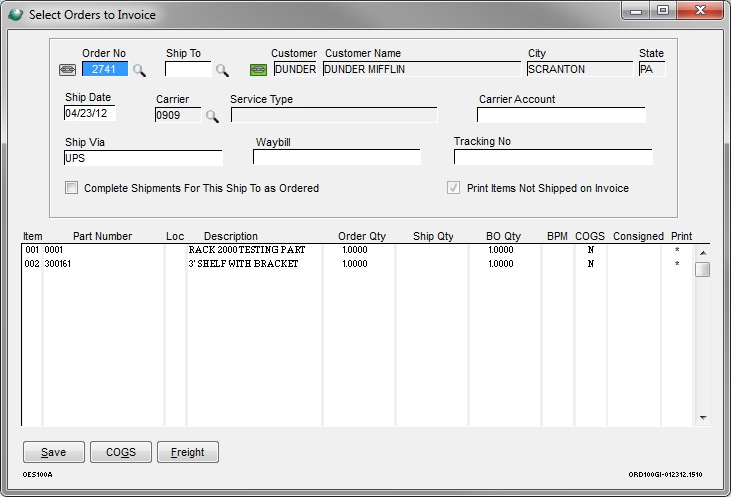Click Customer Name field DUNDER MIFFLIN

point(421,69)
